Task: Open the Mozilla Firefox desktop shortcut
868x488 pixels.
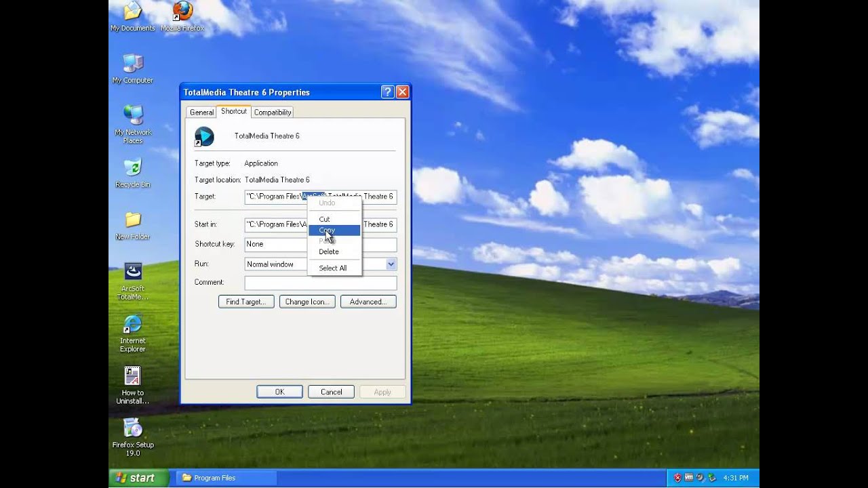Action: click(182, 16)
